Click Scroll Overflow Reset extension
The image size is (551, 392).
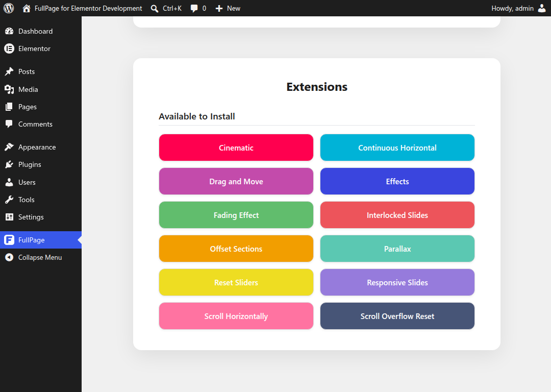397,316
